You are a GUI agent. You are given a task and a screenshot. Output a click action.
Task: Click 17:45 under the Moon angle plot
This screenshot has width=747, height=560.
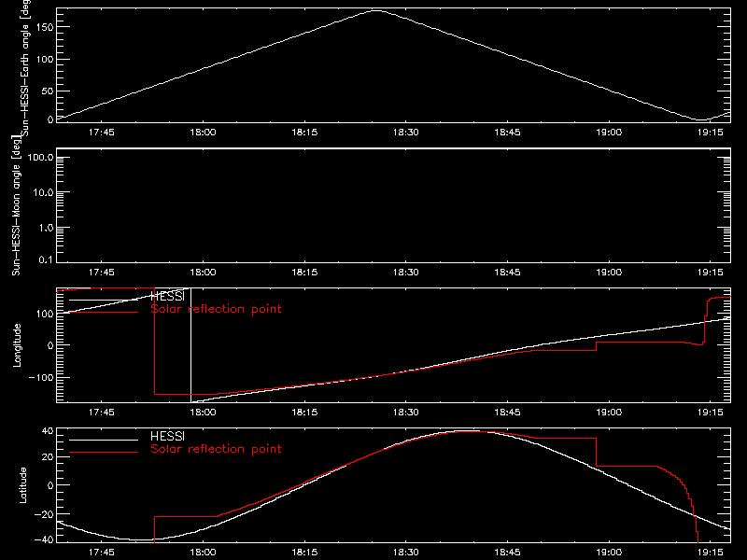point(102,273)
